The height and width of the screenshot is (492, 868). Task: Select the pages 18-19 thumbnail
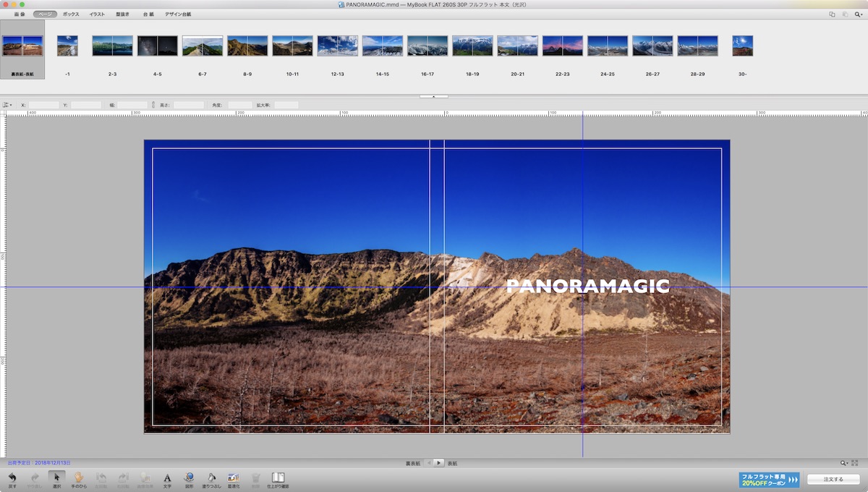[472, 46]
